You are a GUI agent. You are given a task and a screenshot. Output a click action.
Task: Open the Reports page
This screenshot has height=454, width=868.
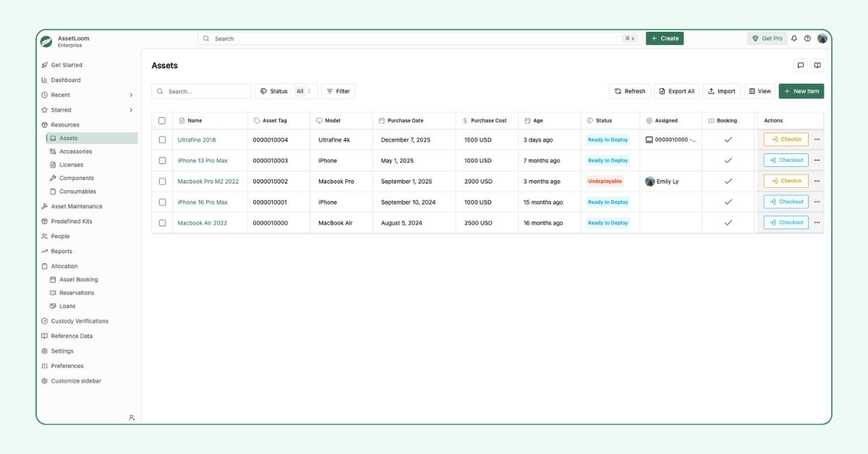pos(61,252)
